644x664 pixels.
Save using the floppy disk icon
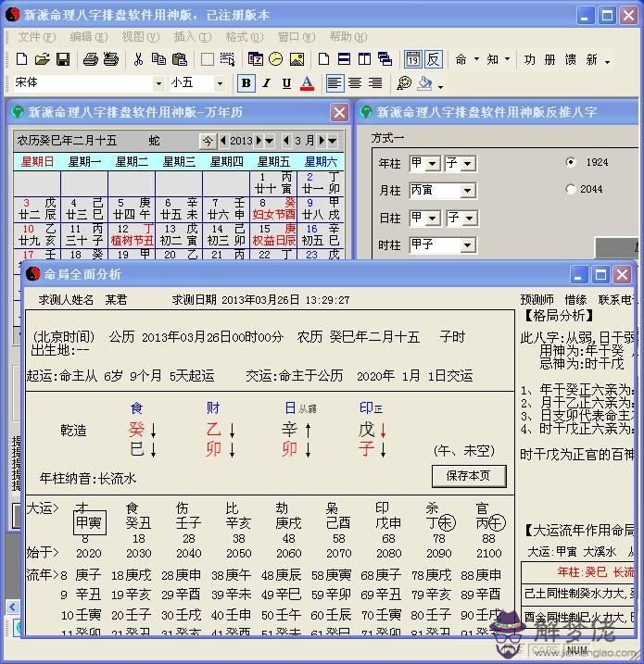point(63,59)
